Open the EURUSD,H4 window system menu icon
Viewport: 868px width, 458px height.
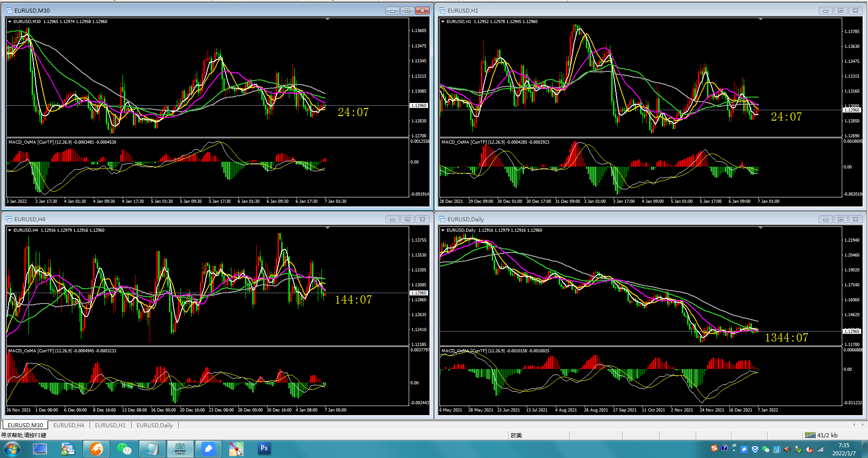9,219
